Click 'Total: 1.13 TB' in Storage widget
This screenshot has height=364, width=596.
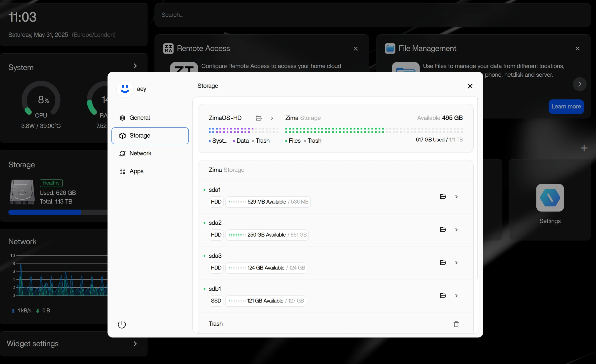(56, 202)
